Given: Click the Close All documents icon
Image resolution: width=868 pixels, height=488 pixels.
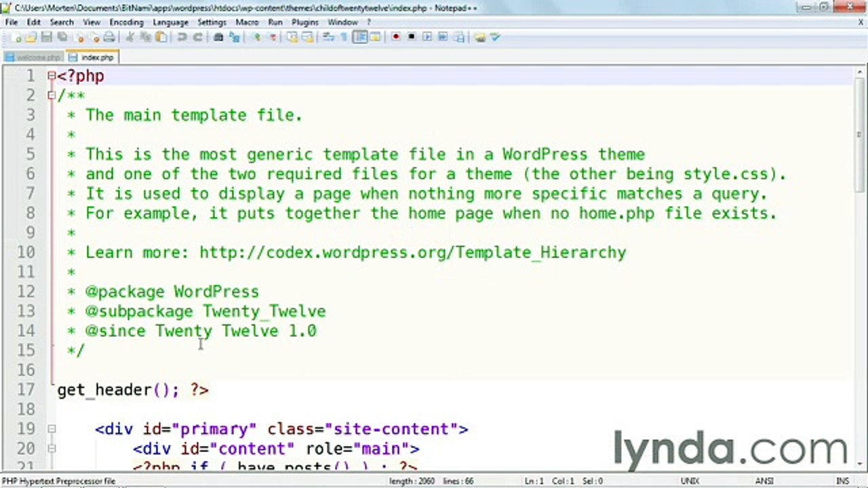Looking at the screenshot, I should pos(94,37).
